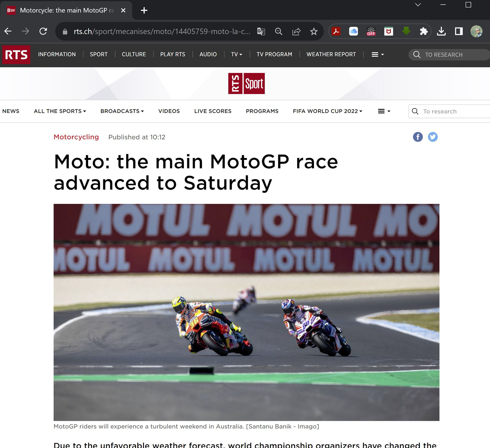This screenshot has width=490, height=448.
Task: Click the Motorcycling category link
Action: coord(76,137)
